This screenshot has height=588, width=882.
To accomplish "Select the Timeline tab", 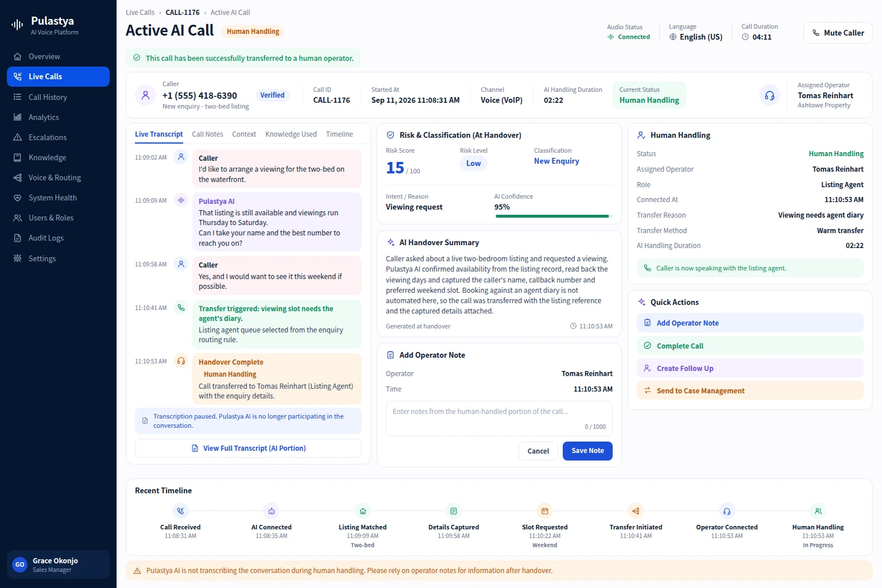I will [339, 134].
